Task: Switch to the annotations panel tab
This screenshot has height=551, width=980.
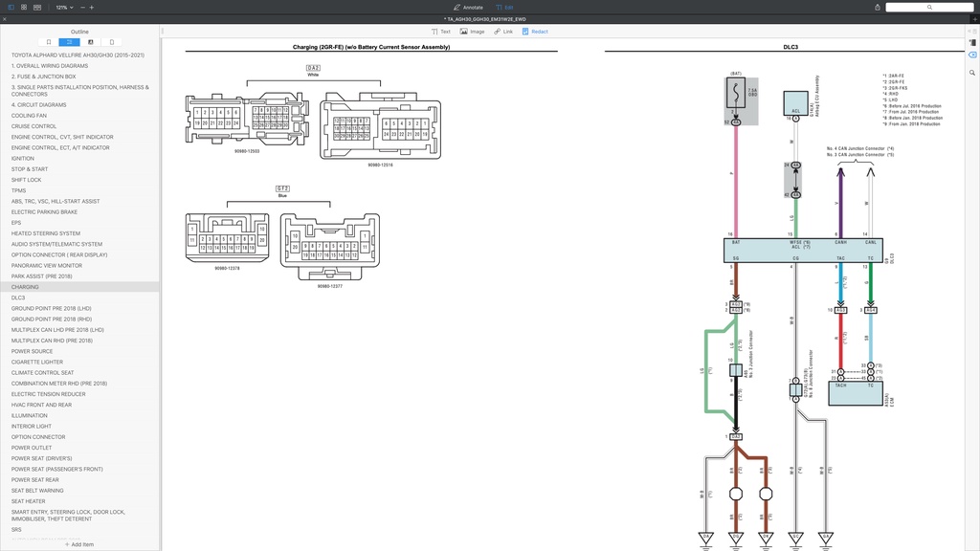Action: 91,42
